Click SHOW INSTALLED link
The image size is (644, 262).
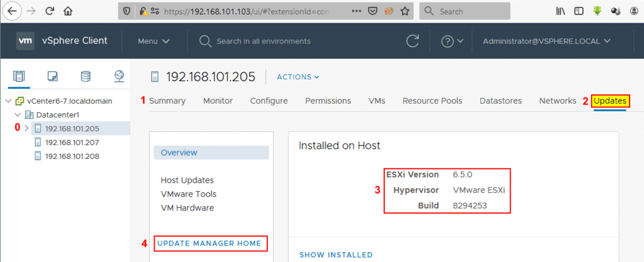click(336, 255)
